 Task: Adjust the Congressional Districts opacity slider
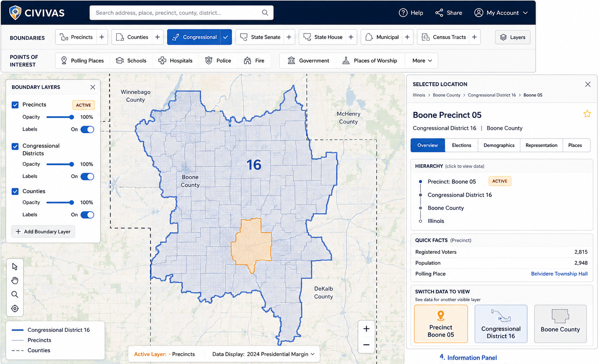pyautogui.click(x=60, y=164)
